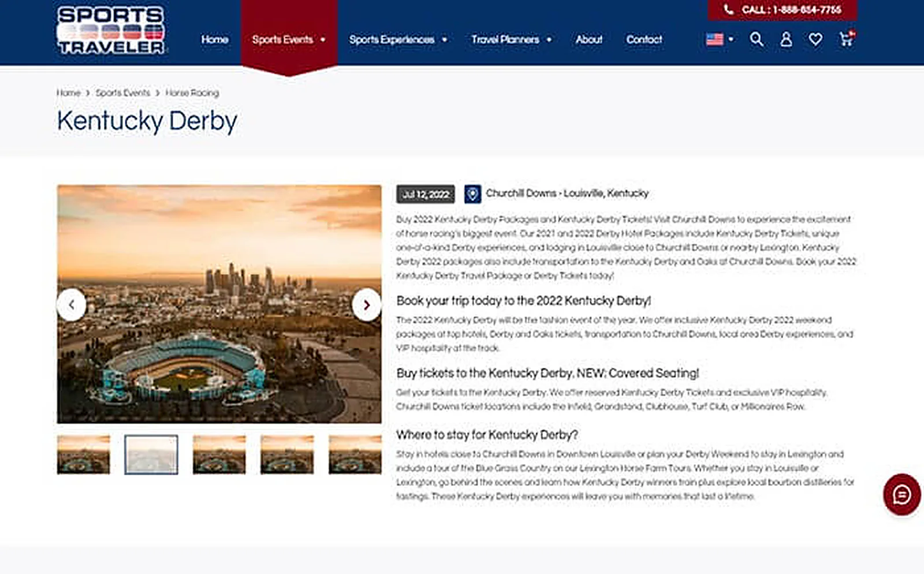
Task: Click the phone icon beside CALL number
Action: [729, 10]
